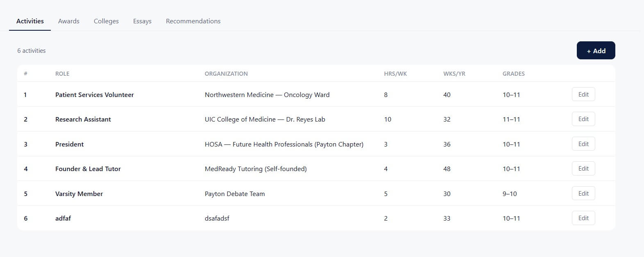
Task: Click the Patient Services Volunteer role
Action: pyautogui.click(x=95, y=95)
